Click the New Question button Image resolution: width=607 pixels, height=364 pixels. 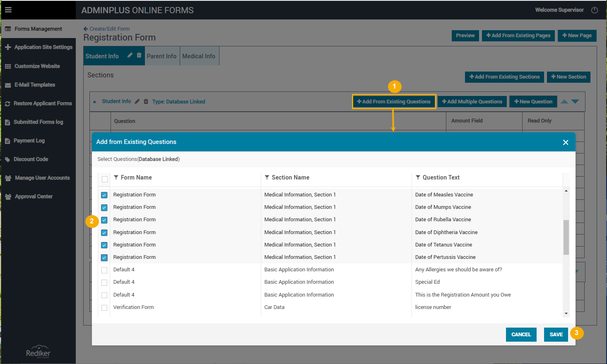[x=533, y=102]
